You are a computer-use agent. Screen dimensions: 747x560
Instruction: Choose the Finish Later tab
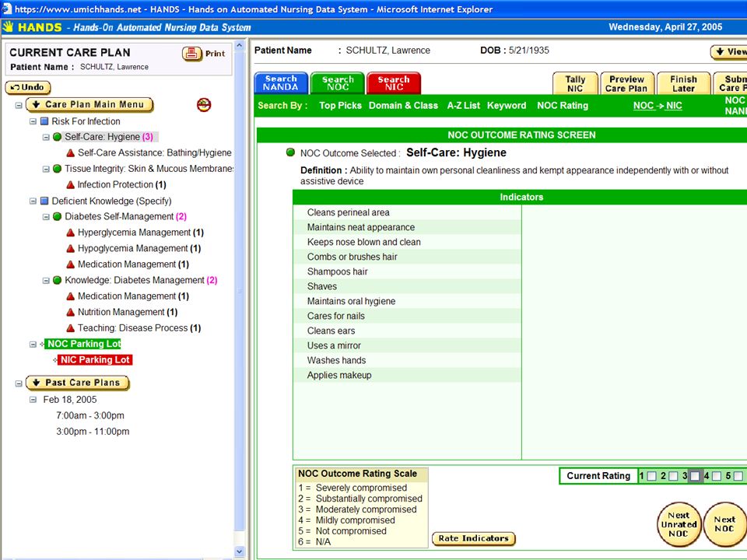click(684, 83)
